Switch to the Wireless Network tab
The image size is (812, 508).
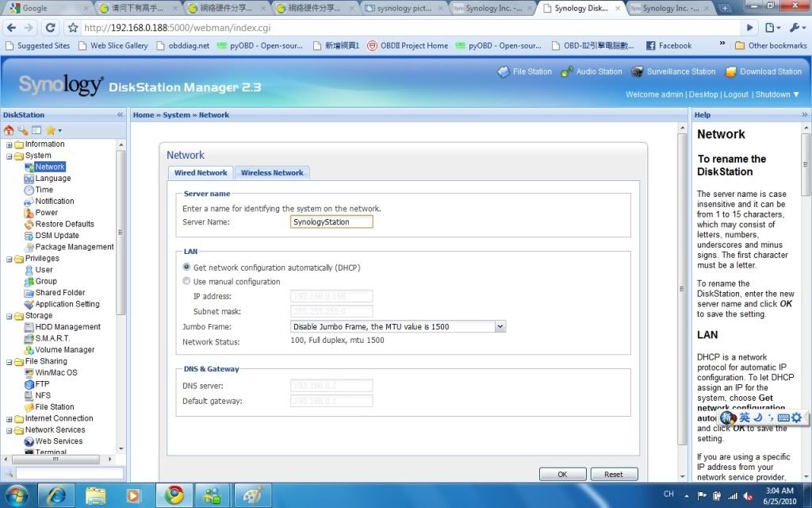pos(272,173)
